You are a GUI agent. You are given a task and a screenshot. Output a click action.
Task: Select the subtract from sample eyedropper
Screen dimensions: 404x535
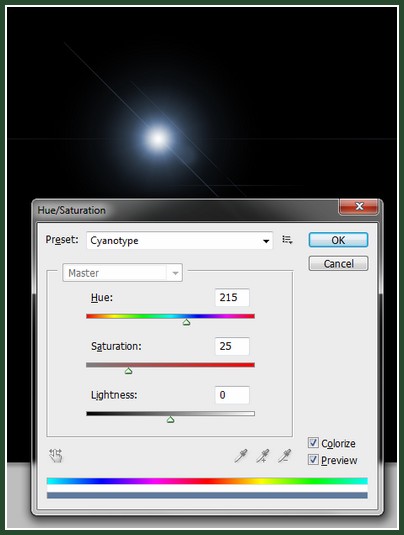click(284, 456)
